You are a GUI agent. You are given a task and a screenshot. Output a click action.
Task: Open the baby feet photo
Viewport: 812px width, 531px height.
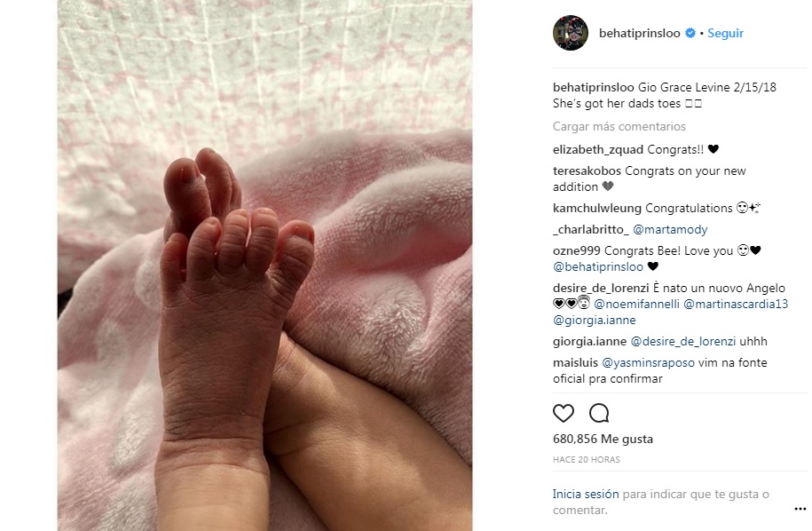pyautogui.click(x=264, y=265)
